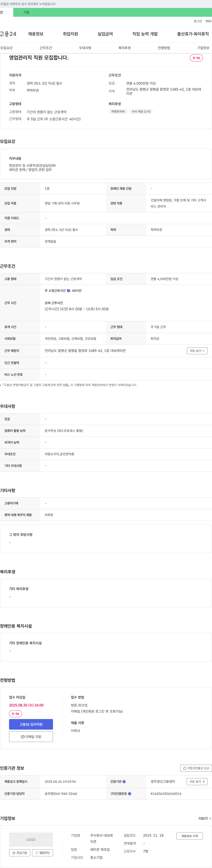This screenshot has height=868, width=212.
Task: Jump to the 복리후생 section tab
Action: click(x=124, y=48)
